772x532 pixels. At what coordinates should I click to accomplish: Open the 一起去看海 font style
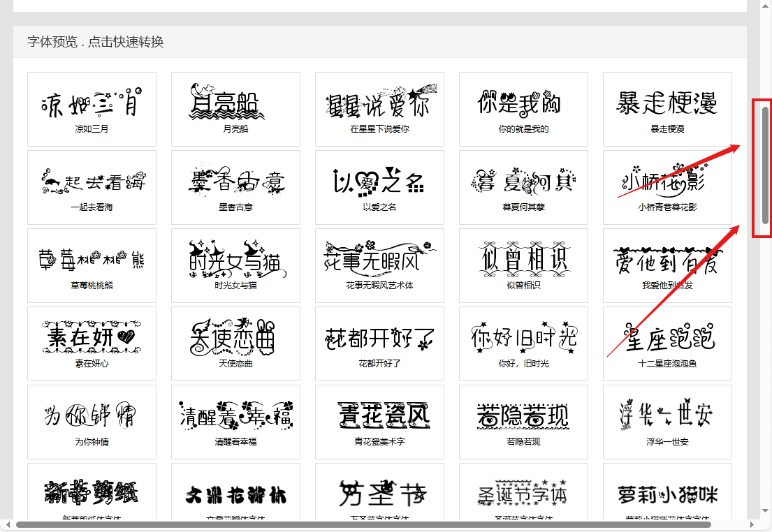(x=92, y=188)
